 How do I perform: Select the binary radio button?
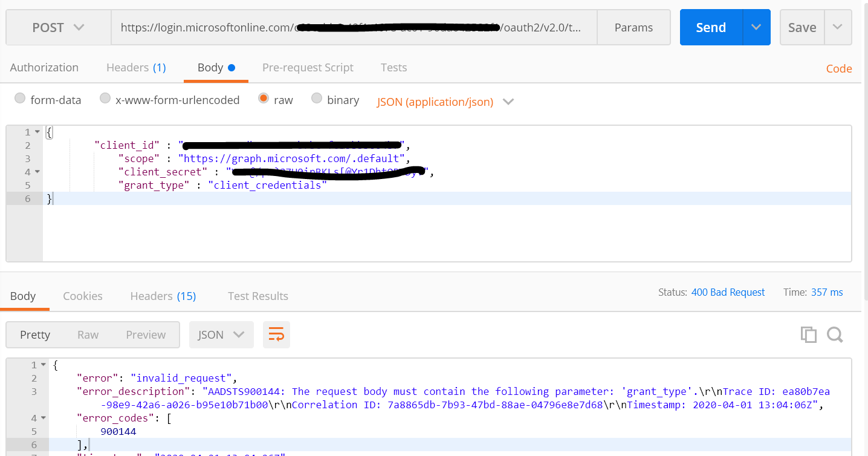pyautogui.click(x=317, y=98)
